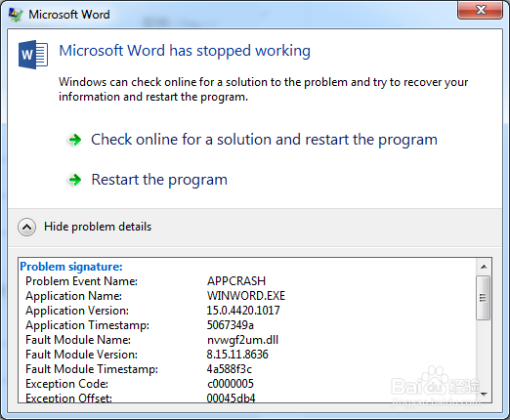Screen dimensions: 510x420
Task: Click the details scrollbar up arrow
Action: pyautogui.click(x=484, y=267)
